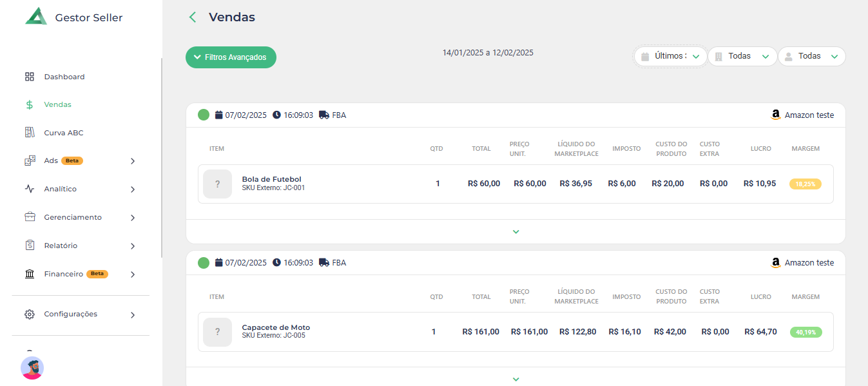Open the user avatar profile
Viewport: 868px width, 386px height.
[32, 368]
